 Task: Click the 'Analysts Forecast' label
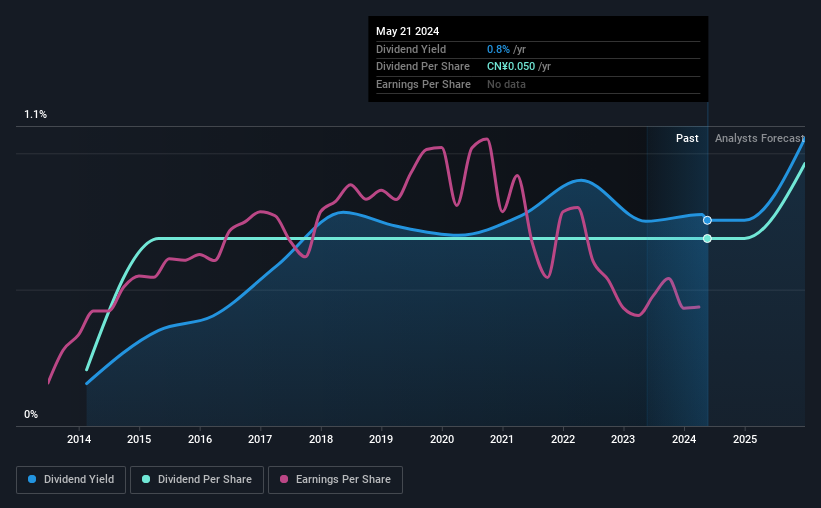tap(760, 138)
